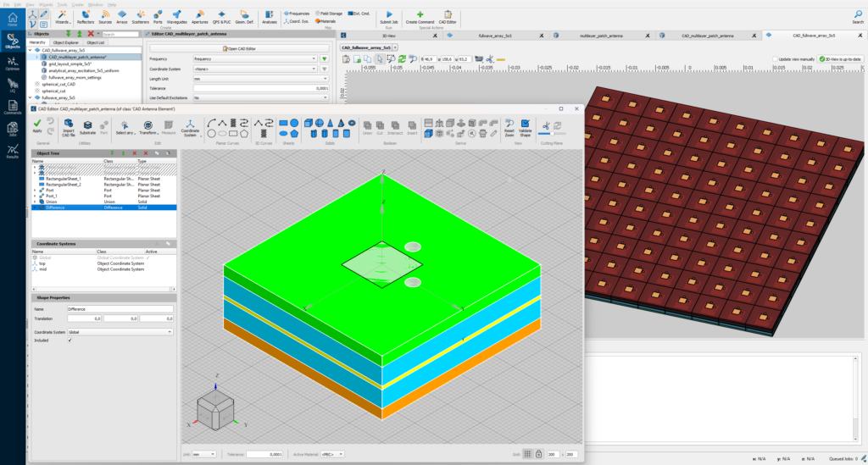This screenshot has width=868, height=465.
Task: Click Import CAD file in CAD Editor
Action: [68, 128]
